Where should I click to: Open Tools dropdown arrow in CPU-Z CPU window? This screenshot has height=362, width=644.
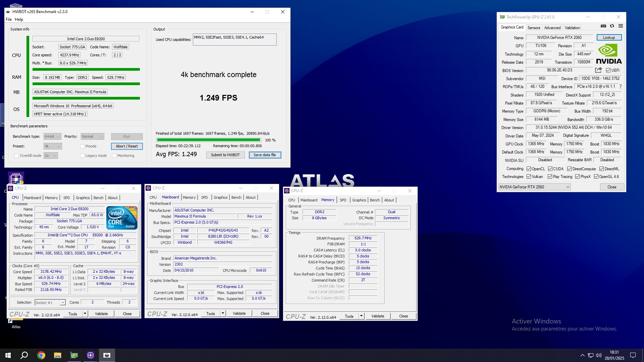point(85,314)
